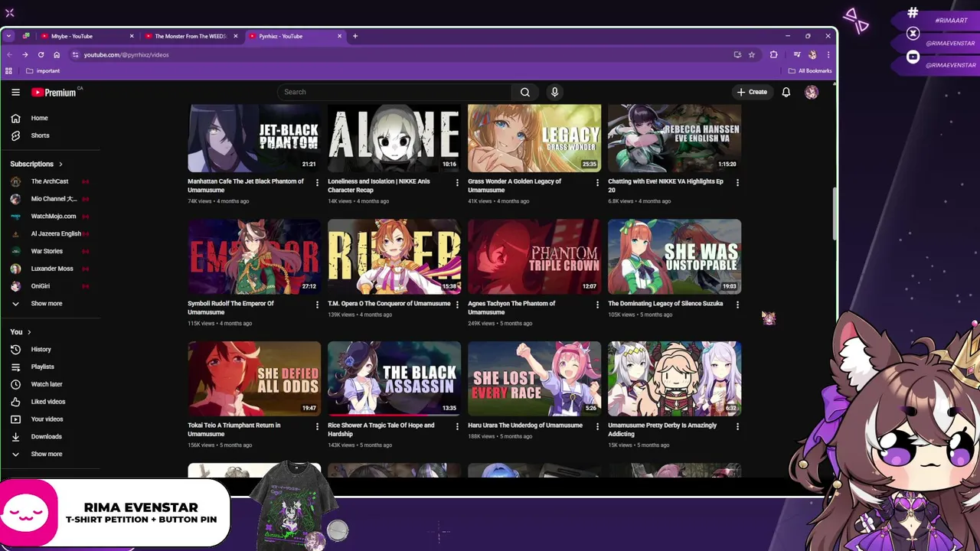
Task: Expand the You section chevron
Action: 29,332
